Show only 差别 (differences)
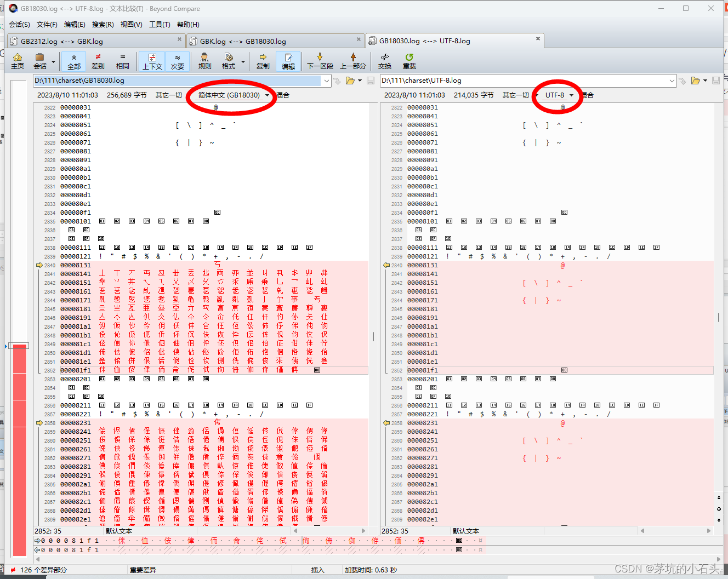This screenshot has width=728, height=579. point(98,61)
